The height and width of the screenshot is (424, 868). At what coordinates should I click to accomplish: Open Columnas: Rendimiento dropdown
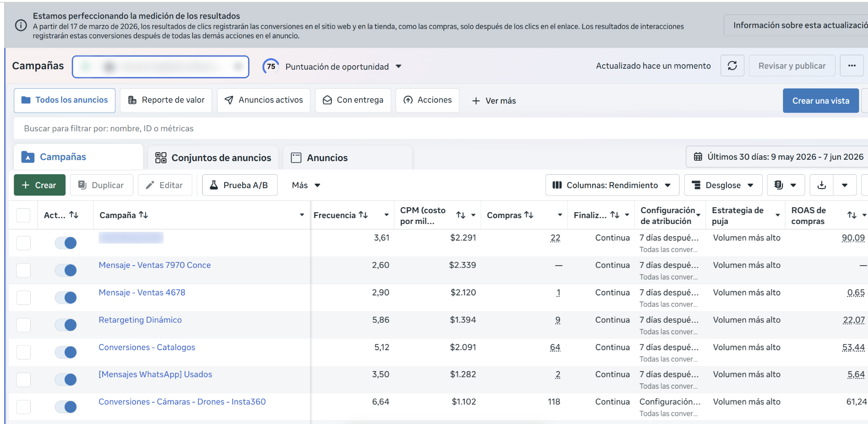[612, 185]
